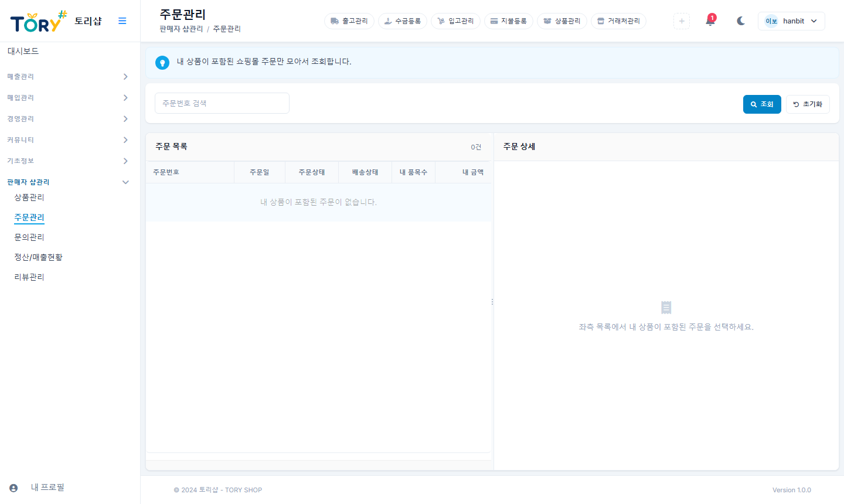Open the 상품관리 shortcut in top bar
The height and width of the screenshot is (504, 844).
pos(562,21)
